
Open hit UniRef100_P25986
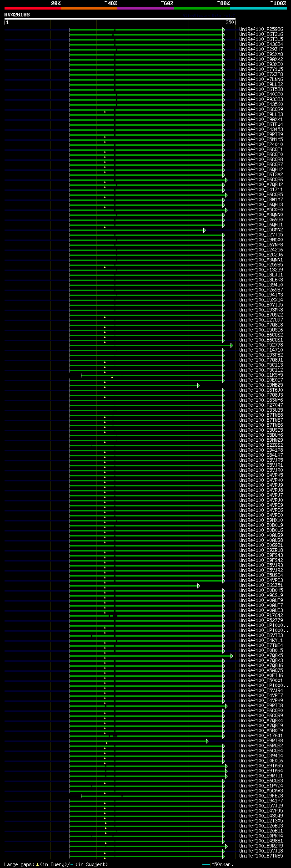pos(261,30)
